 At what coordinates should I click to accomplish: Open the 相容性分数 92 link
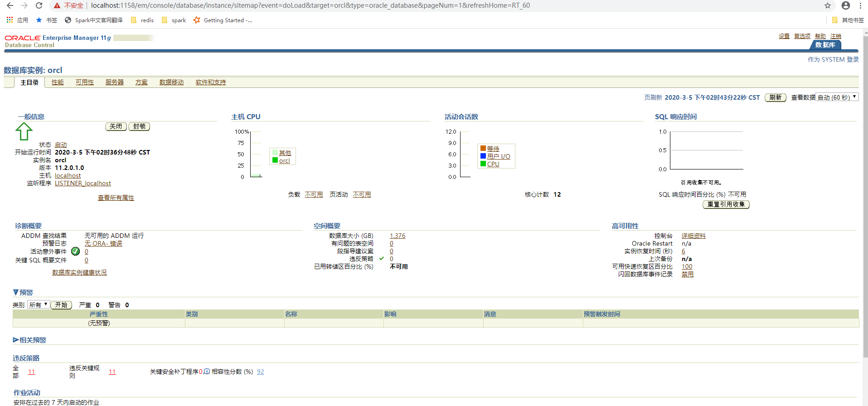pyautogui.click(x=260, y=372)
